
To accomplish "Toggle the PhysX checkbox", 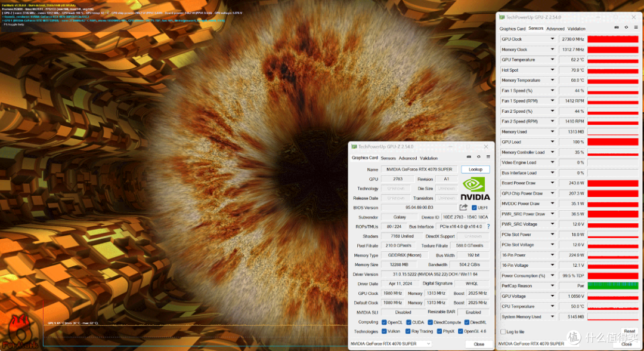I will point(439,331).
